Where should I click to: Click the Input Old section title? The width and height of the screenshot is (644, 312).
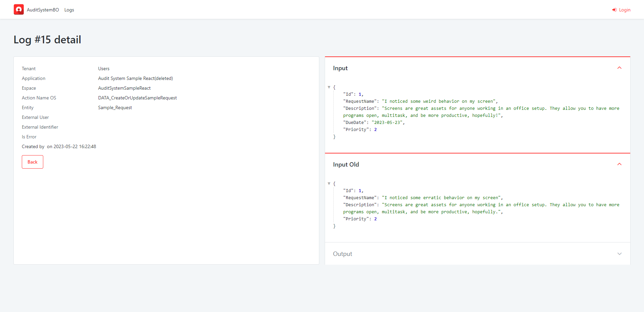[x=346, y=165]
